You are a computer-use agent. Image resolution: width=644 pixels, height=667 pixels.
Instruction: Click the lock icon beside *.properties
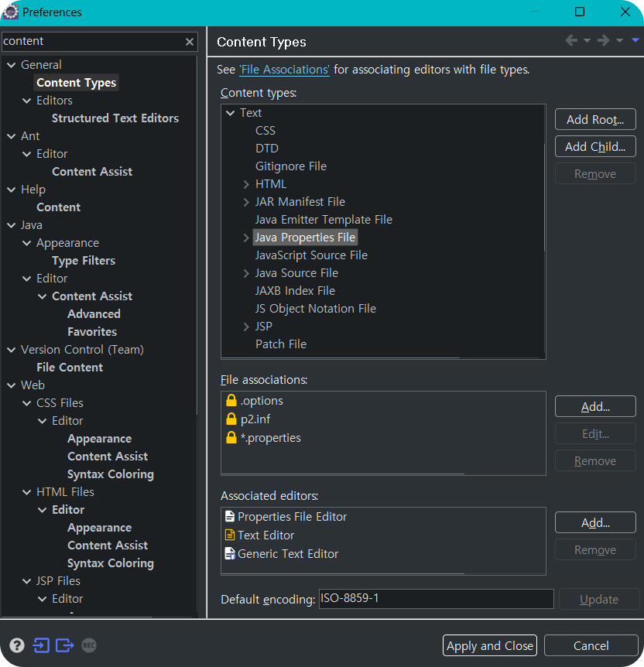coord(231,437)
